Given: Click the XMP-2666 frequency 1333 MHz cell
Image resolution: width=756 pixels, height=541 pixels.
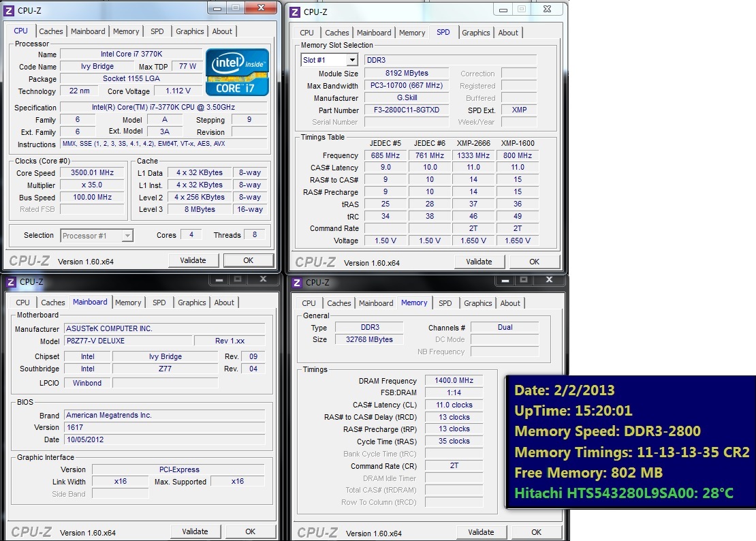Looking at the screenshot, I should coord(473,156).
